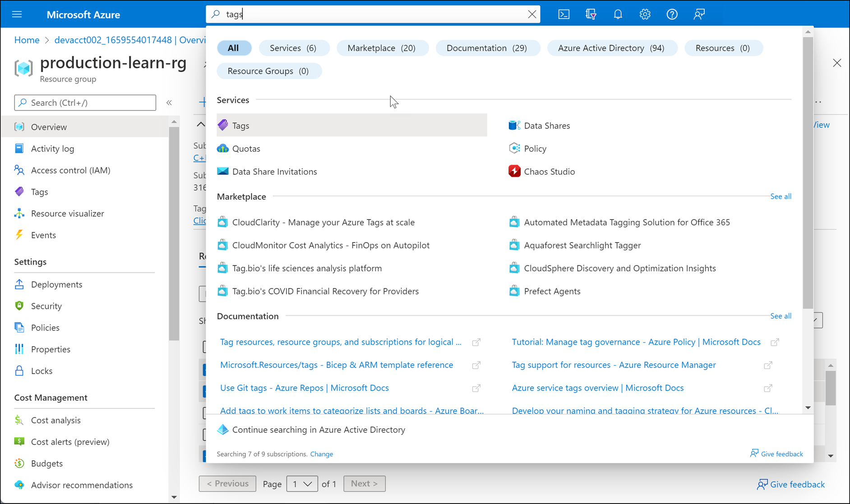
Task: Click the Tags service result
Action: [352, 125]
